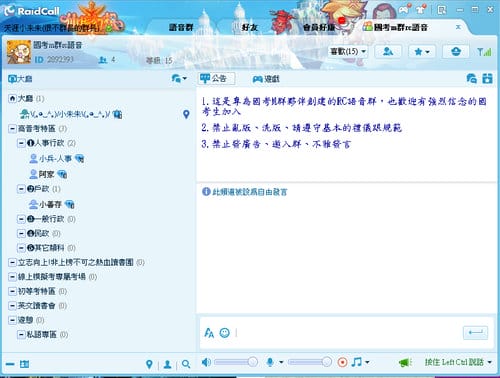Click the chat message input field

point(347,332)
